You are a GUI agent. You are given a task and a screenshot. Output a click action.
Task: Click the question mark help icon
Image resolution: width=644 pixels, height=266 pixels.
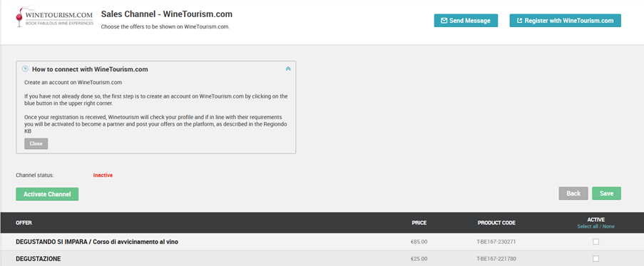coord(25,69)
